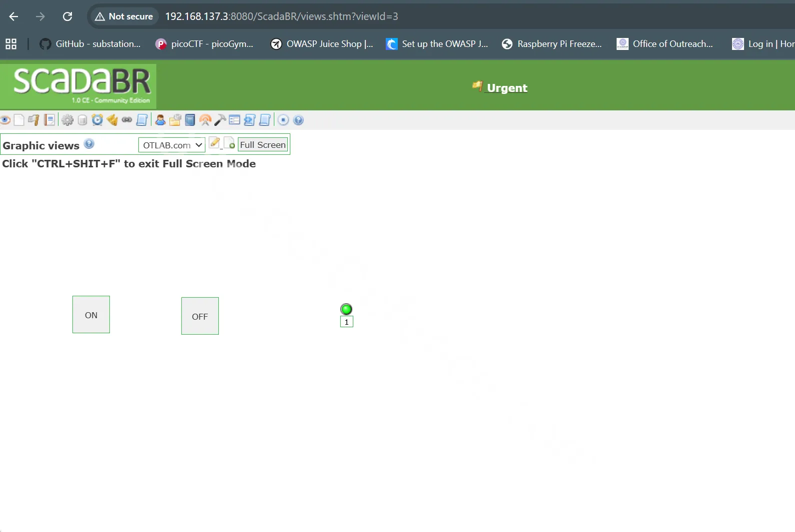795x532 pixels.
Task: Open browser apps grid icon
Action: click(11, 44)
